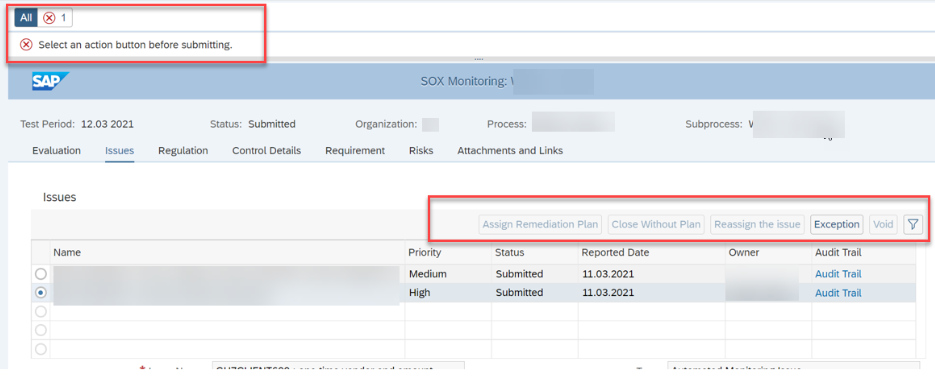Click the SAP logo
935x377 pixels.
(x=50, y=82)
